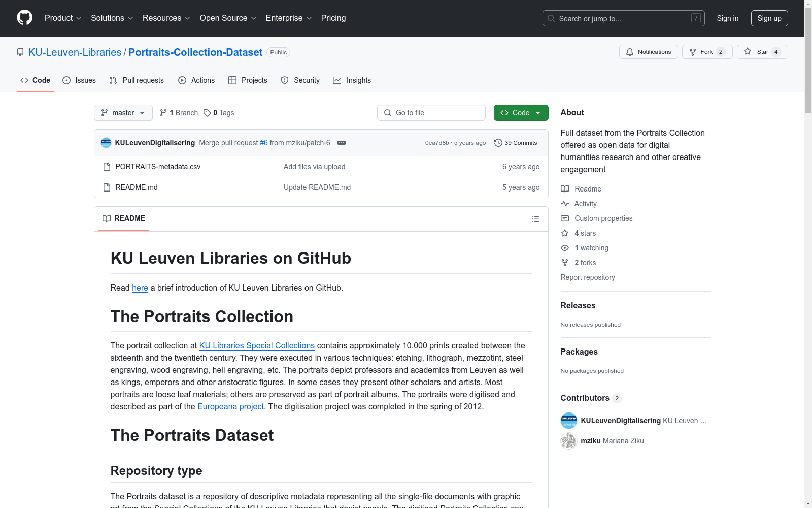812x508 pixels.
Task: Expand the Product menu
Action: [63, 18]
